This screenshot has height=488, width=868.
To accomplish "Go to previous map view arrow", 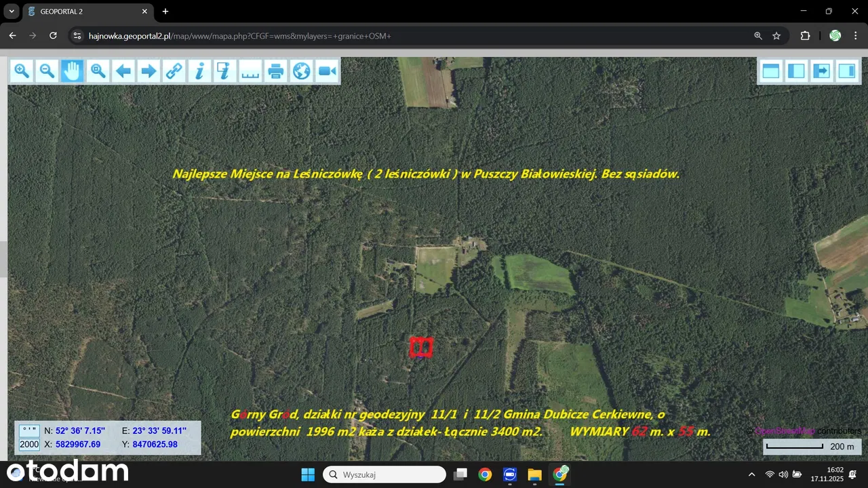I will pyautogui.click(x=123, y=70).
